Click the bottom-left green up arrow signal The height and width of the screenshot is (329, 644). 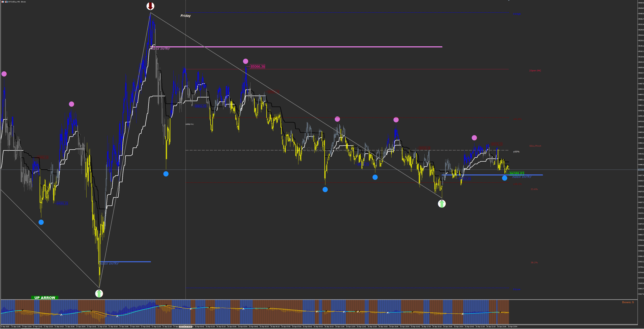(99, 293)
